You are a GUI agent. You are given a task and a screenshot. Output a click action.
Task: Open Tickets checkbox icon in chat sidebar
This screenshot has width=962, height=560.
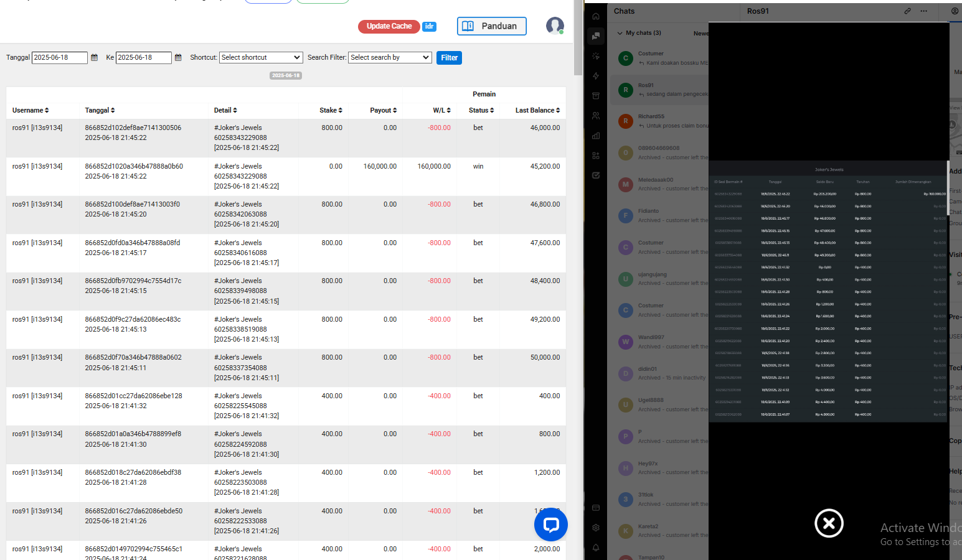[596, 175]
